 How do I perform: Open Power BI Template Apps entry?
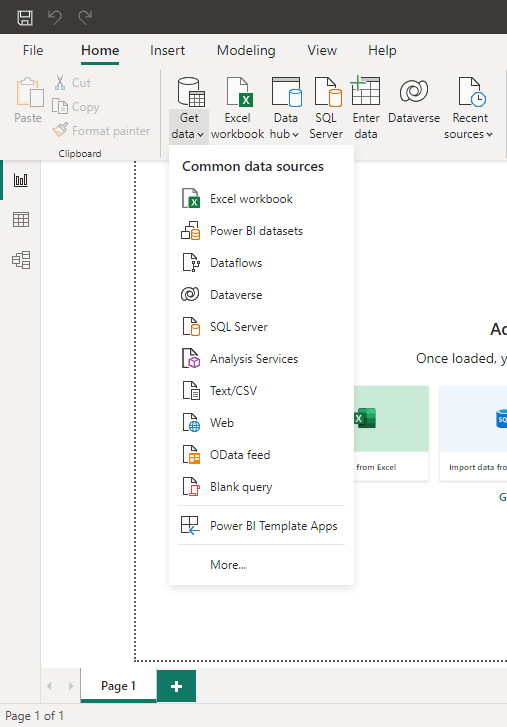coord(261,526)
